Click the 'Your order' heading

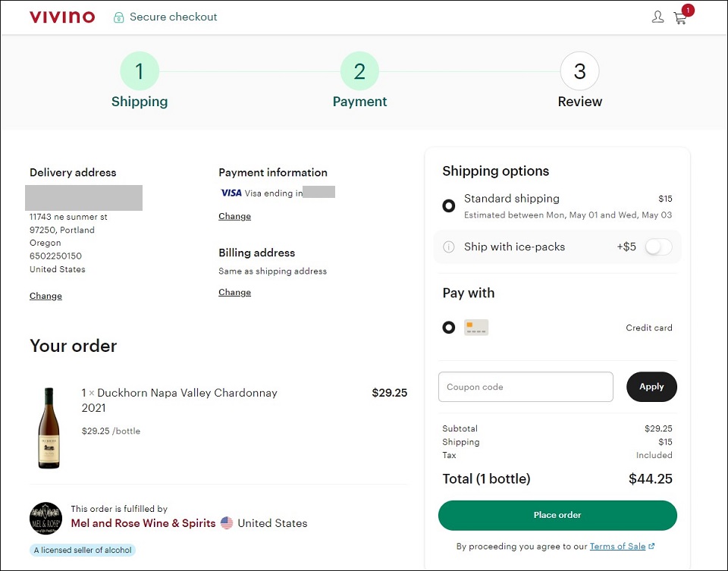(74, 346)
